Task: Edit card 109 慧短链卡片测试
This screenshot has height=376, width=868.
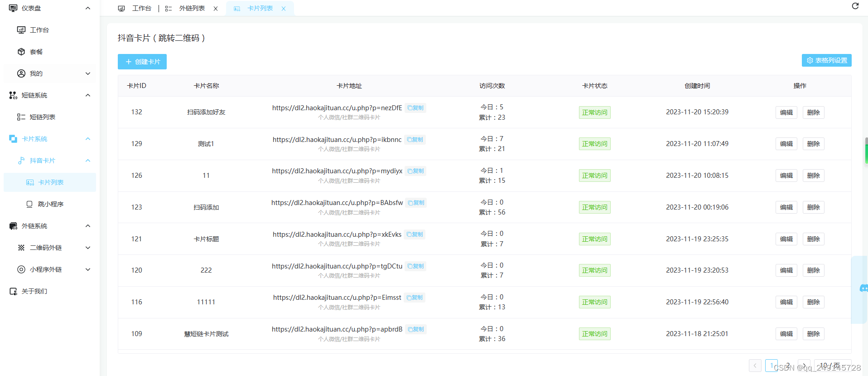Action: pyautogui.click(x=786, y=334)
